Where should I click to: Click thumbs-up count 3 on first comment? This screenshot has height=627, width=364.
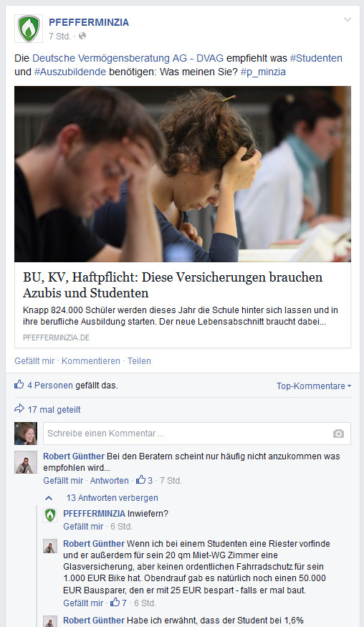pyautogui.click(x=145, y=480)
